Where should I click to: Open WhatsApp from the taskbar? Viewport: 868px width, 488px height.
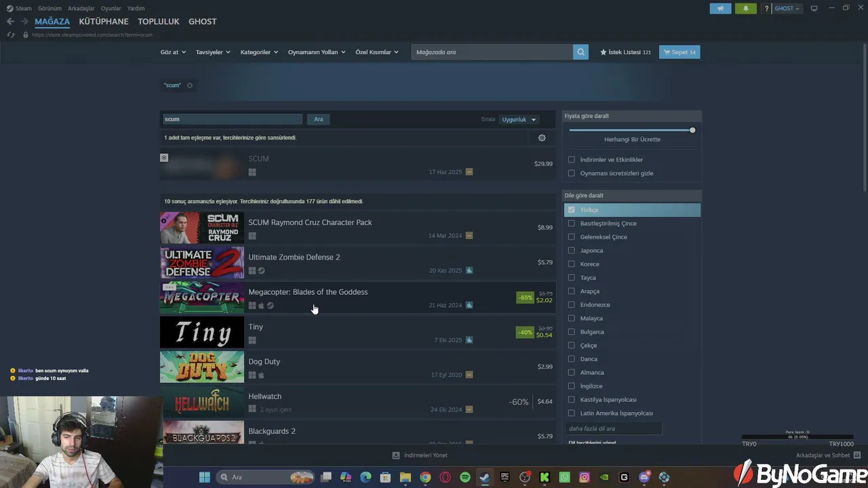tap(565, 477)
